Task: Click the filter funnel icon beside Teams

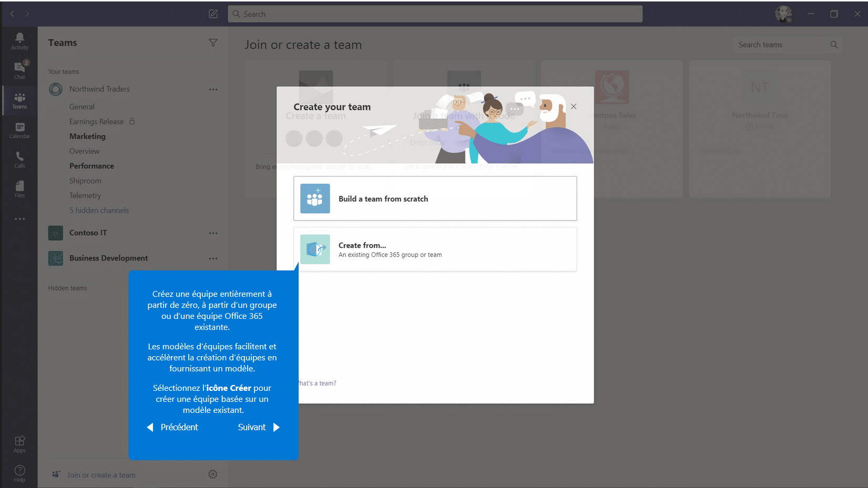Action: [x=213, y=43]
